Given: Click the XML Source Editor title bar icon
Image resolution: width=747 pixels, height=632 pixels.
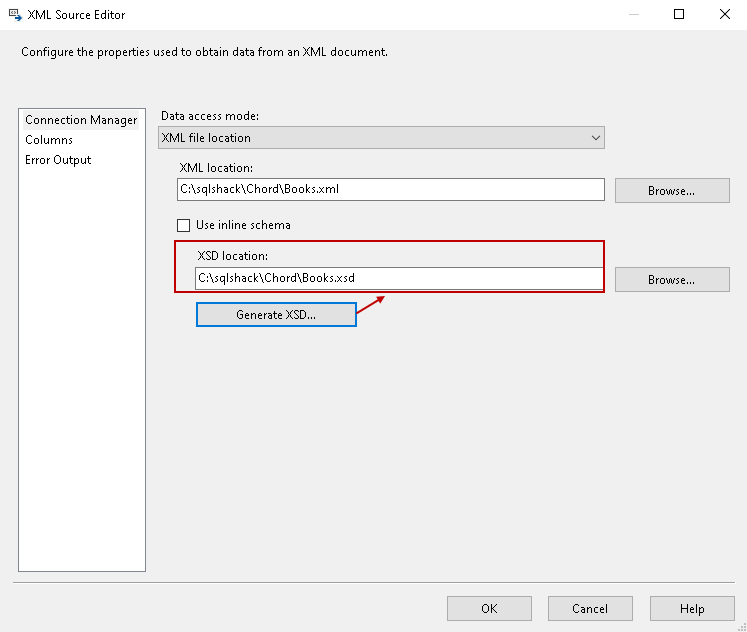Looking at the screenshot, I should pos(15,15).
